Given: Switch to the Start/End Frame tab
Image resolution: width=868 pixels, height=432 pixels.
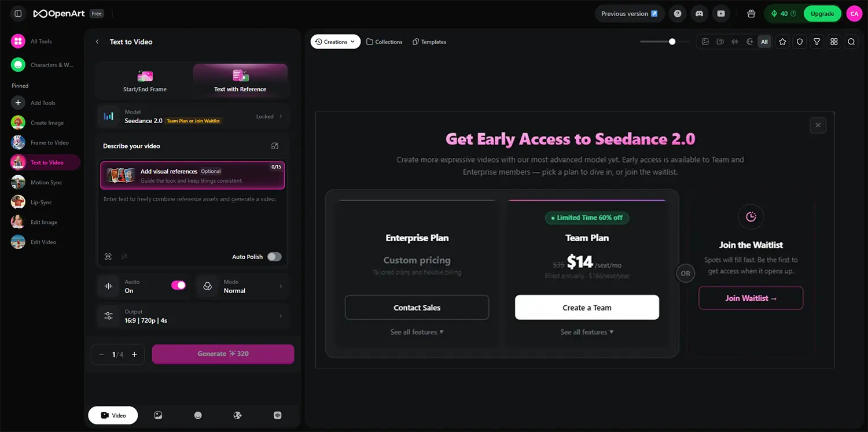Looking at the screenshot, I should (145, 81).
